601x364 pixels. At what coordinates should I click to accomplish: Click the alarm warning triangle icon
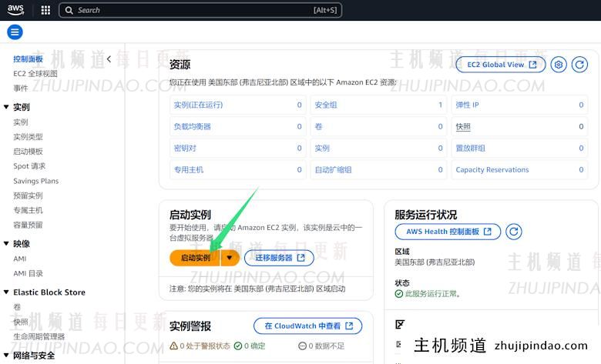[173, 346]
